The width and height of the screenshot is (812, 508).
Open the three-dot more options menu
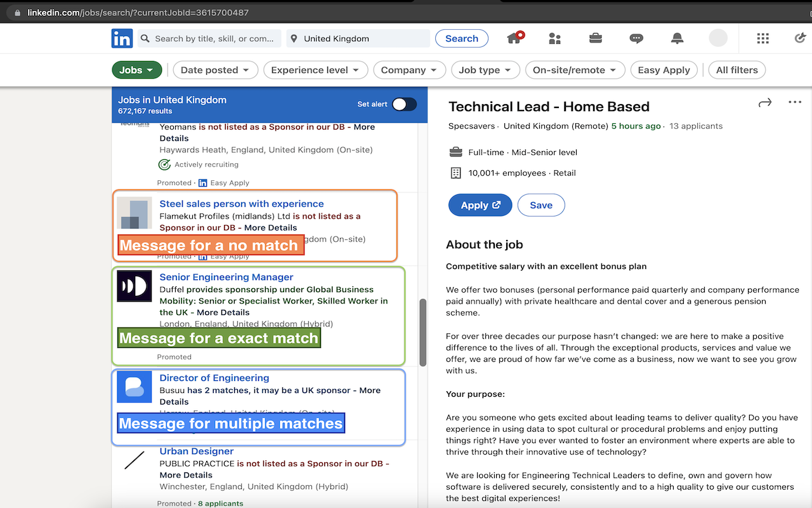pyautogui.click(x=795, y=102)
